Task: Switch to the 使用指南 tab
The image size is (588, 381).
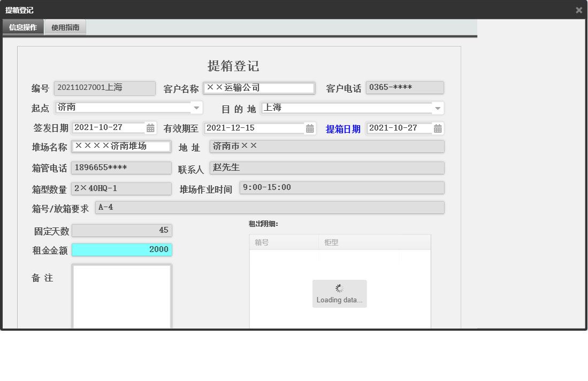Action: [65, 27]
